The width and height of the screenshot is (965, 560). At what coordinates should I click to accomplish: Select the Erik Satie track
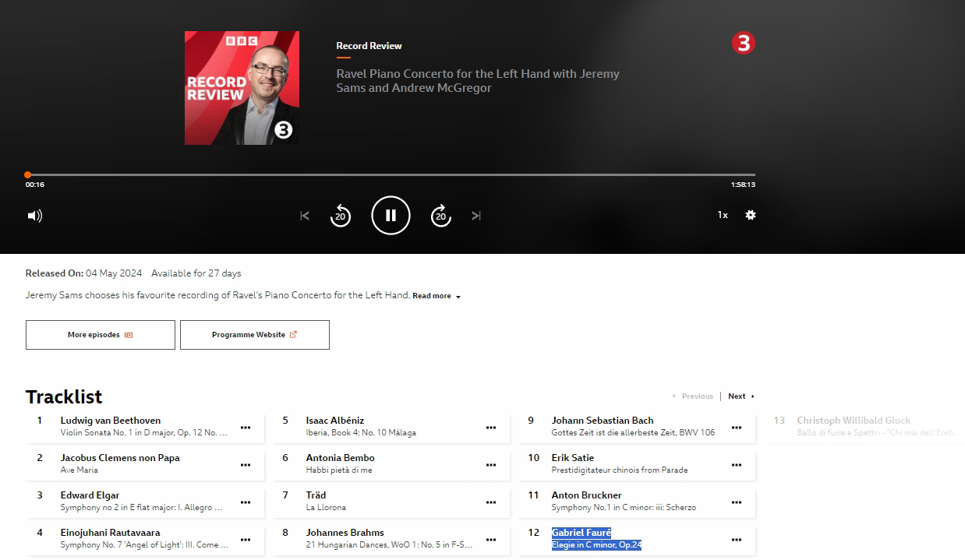[620, 463]
